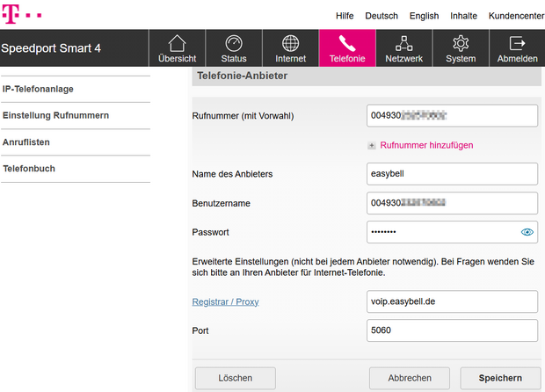Open the Übersicht home icon
The height and width of the screenshot is (392, 545).
click(x=177, y=43)
